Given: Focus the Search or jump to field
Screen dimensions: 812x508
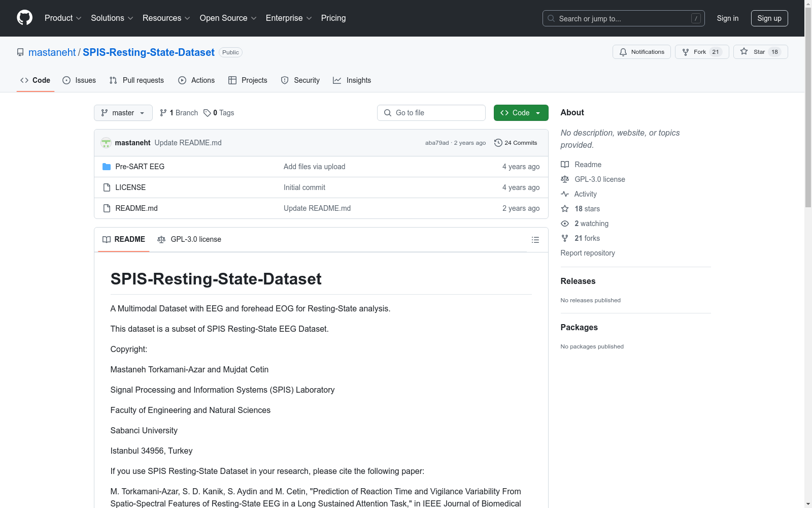Looking at the screenshot, I should [x=624, y=18].
